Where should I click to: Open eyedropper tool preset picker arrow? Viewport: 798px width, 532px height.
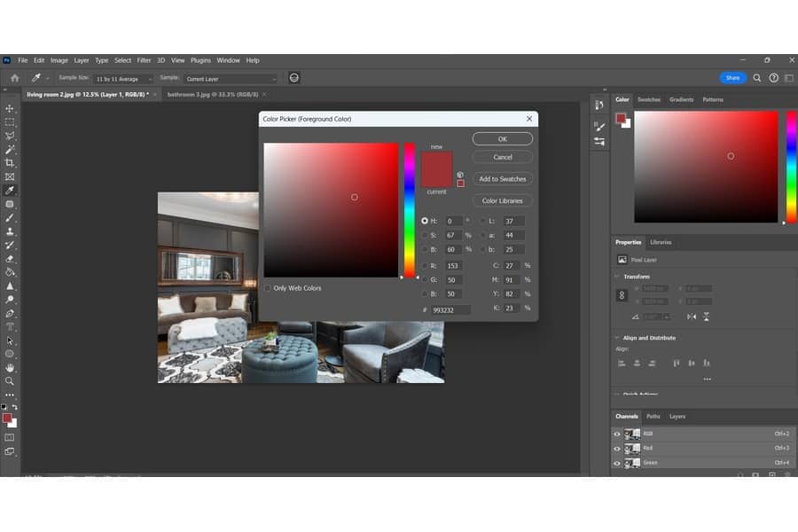click(47, 78)
